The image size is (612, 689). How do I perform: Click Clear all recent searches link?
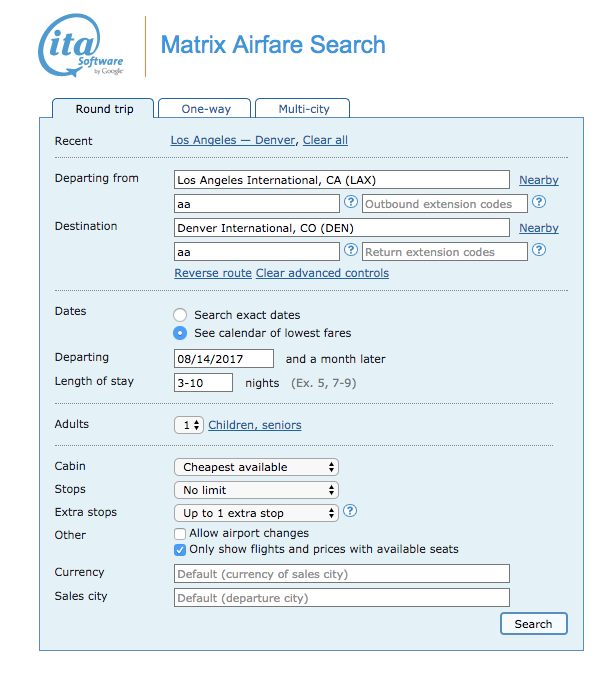point(325,140)
